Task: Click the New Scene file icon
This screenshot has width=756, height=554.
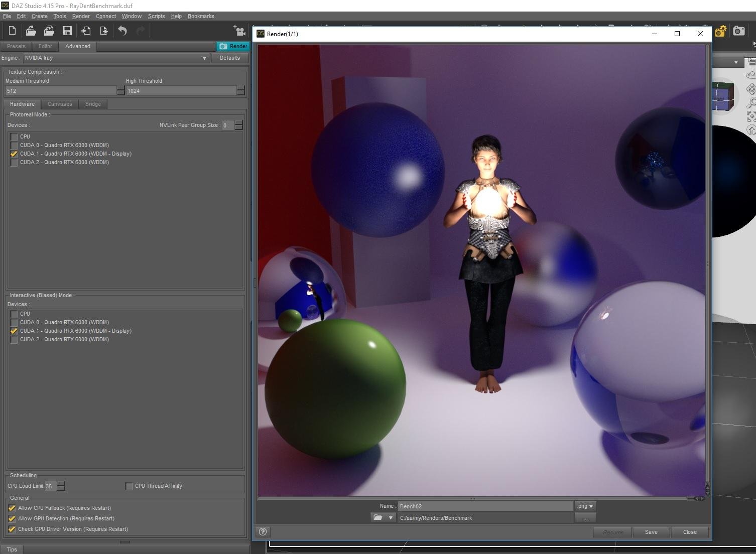Action: tap(12, 31)
